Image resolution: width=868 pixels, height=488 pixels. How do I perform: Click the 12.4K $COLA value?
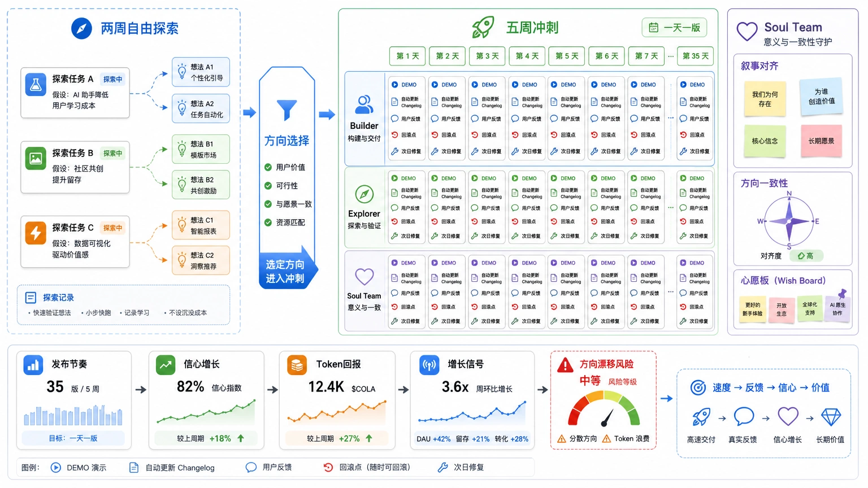point(326,387)
